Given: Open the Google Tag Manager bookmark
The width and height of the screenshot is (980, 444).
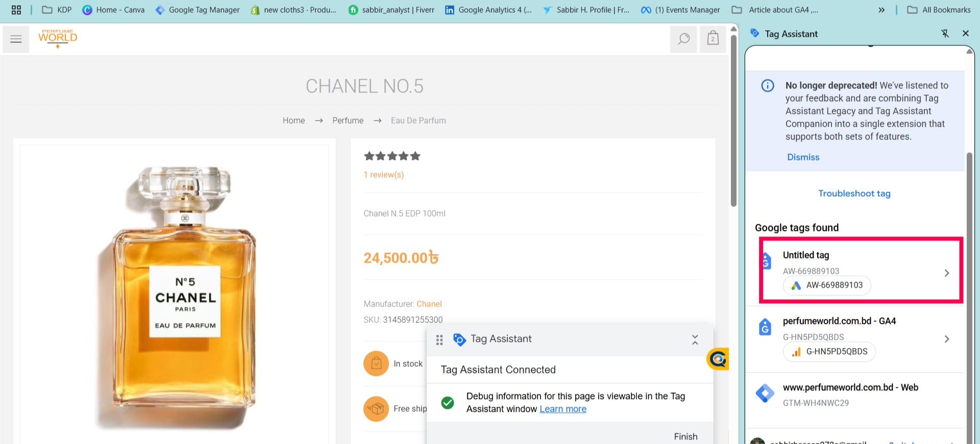Looking at the screenshot, I should click(x=198, y=10).
